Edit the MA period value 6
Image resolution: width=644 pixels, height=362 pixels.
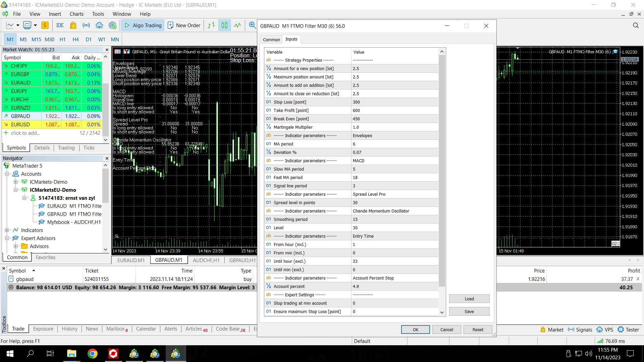[394, 144]
